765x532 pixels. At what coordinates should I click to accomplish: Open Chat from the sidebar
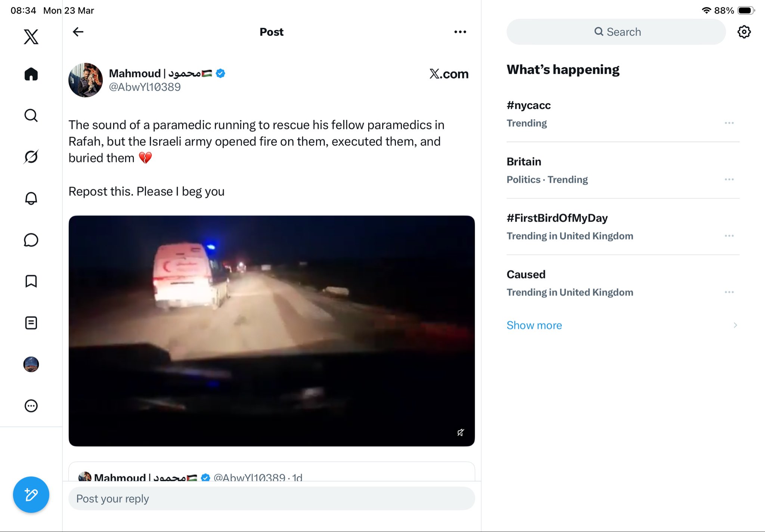coord(31,240)
